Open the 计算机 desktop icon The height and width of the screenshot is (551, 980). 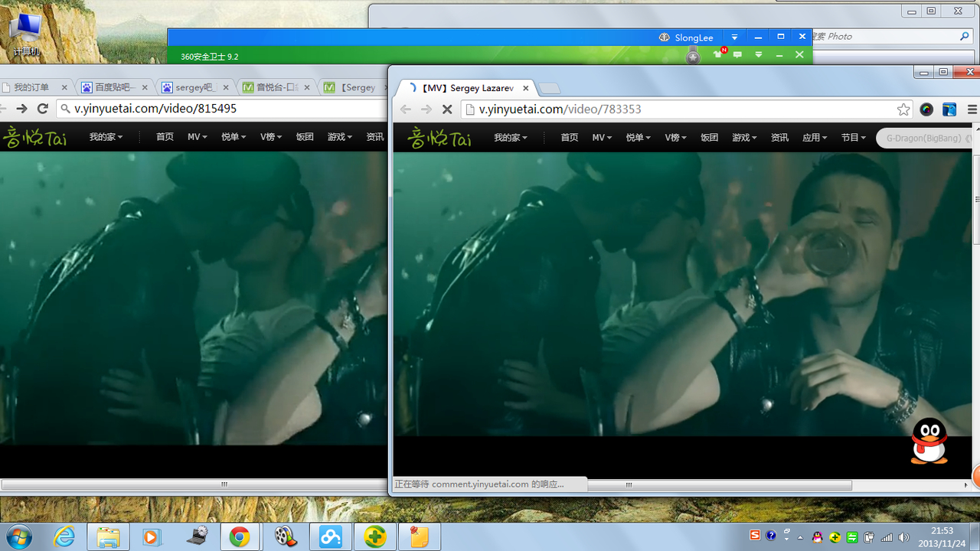(26, 35)
